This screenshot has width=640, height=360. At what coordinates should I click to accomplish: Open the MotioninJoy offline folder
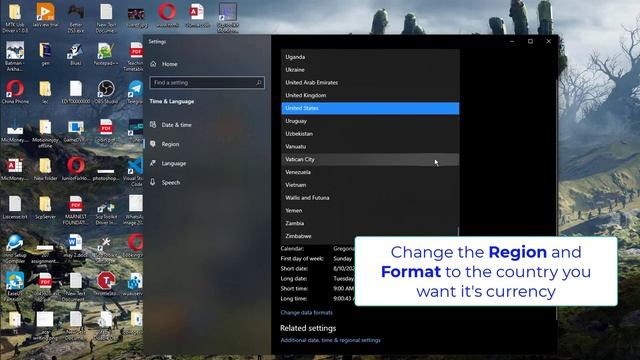(x=45, y=133)
